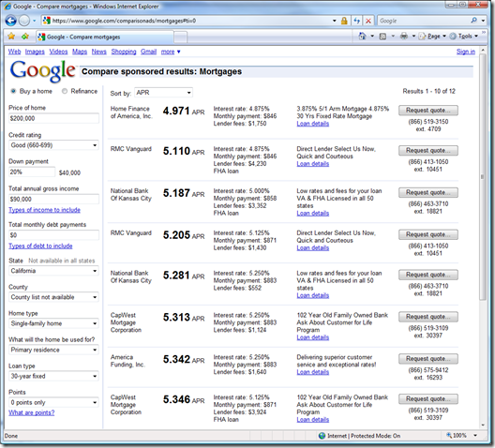Click the Total monthly debt payments field
This screenshot has height=448, width=495.
pos(53,235)
